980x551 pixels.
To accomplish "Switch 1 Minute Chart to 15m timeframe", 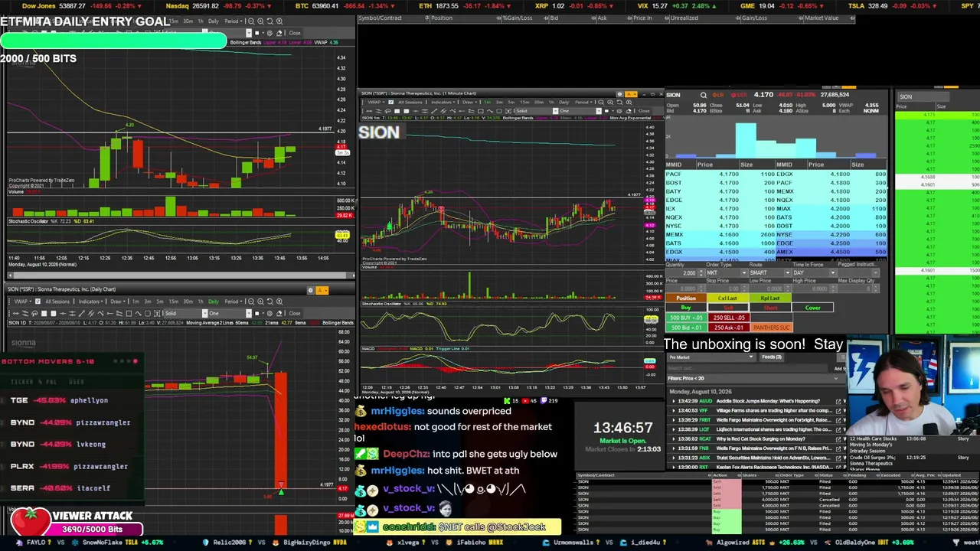I will (524, 103).
